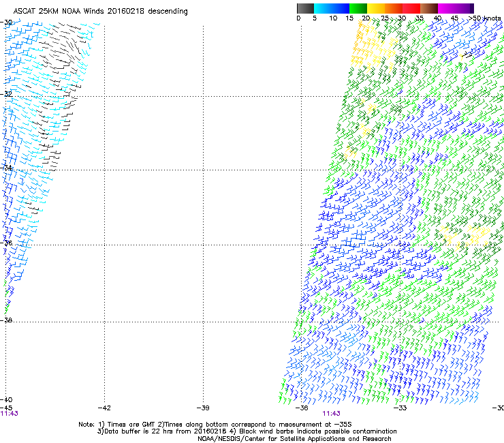Click the legend scale value '5'
Screen dimensions: 504x443
tap(315, 18)
